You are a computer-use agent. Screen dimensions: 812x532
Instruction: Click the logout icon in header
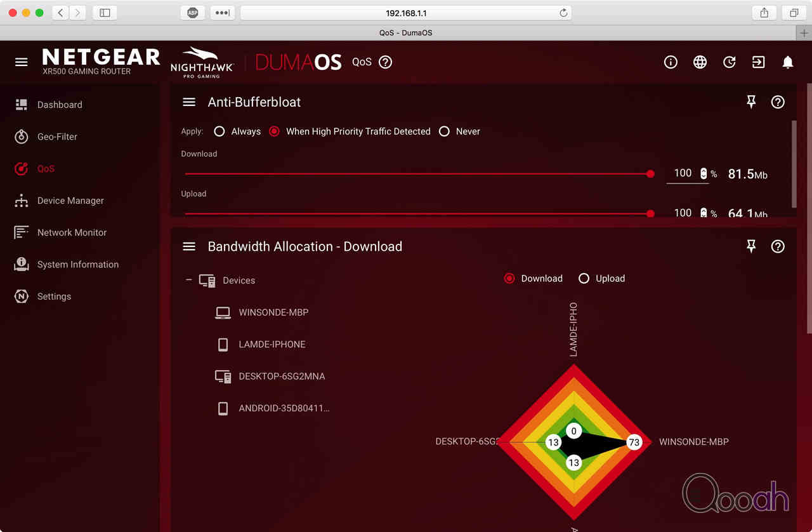(x=759, y=62)
